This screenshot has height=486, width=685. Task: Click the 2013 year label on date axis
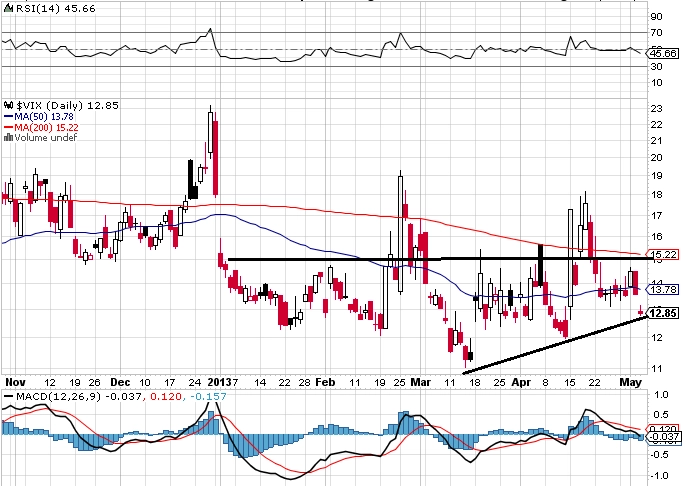[219, 382]
